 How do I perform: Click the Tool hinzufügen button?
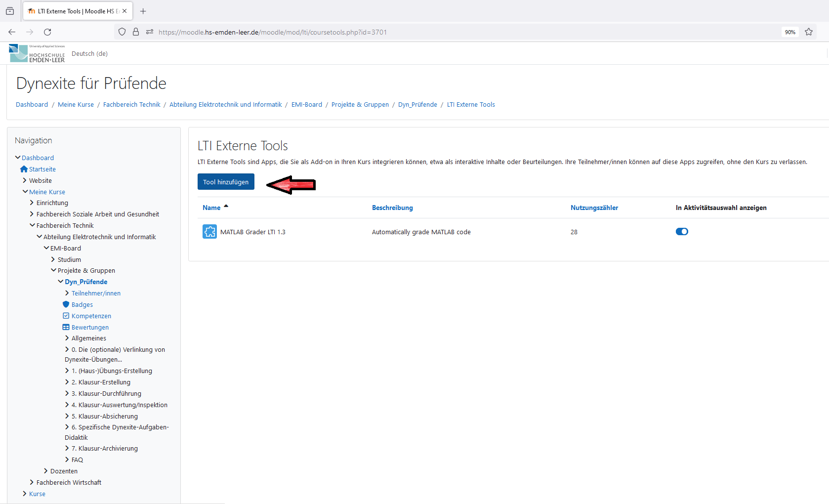pos(226,182)
